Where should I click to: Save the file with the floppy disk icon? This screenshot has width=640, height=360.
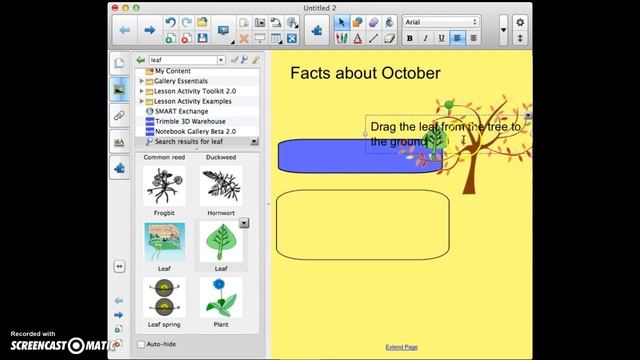[x=202, y=38]
